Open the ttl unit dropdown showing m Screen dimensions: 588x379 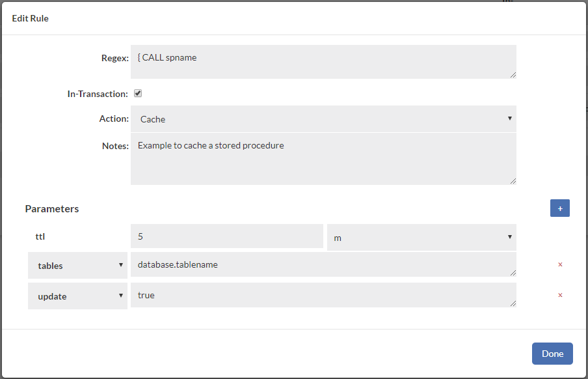421,237
